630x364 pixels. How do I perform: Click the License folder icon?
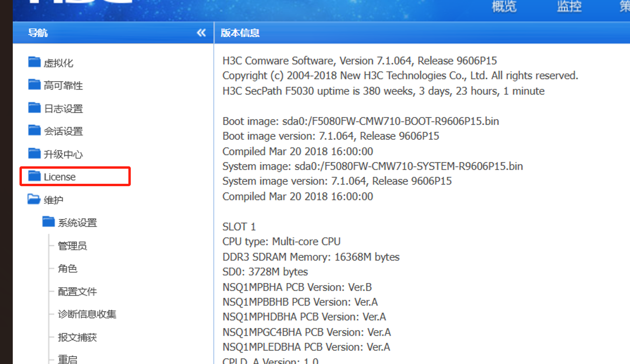coord(34,176)
